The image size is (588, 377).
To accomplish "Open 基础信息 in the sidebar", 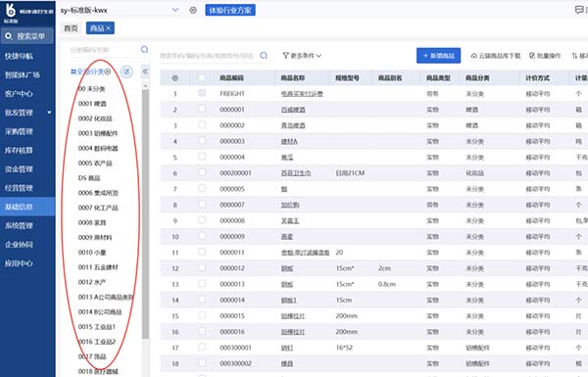I will (x=27, y=207).
